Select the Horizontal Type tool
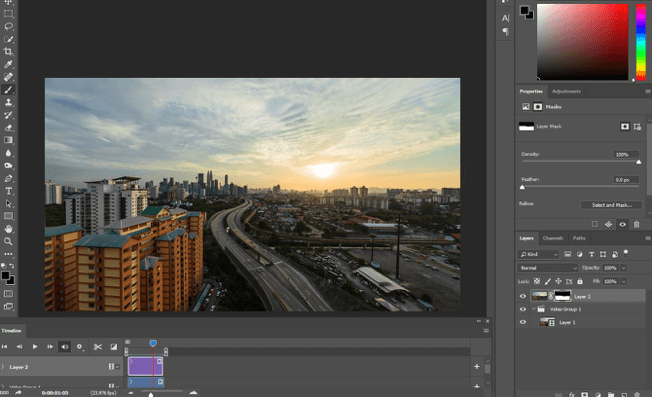This screenshot has width=652, height=397. (8, 191)
